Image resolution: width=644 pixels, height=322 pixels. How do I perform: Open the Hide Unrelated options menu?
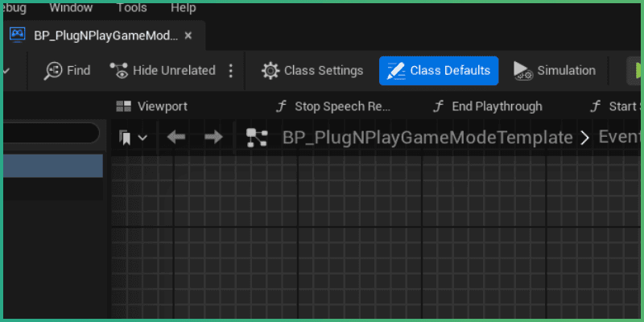click(231, 71)
